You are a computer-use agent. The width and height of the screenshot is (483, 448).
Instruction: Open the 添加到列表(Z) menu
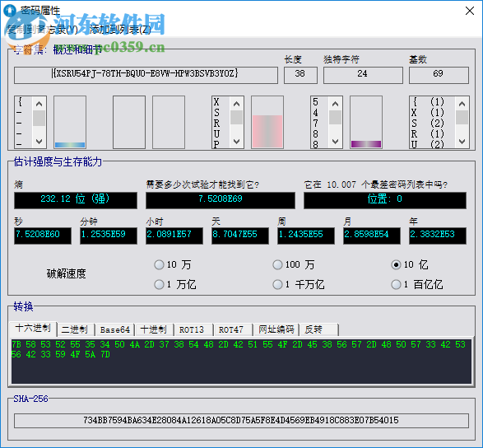click(120, 30)
